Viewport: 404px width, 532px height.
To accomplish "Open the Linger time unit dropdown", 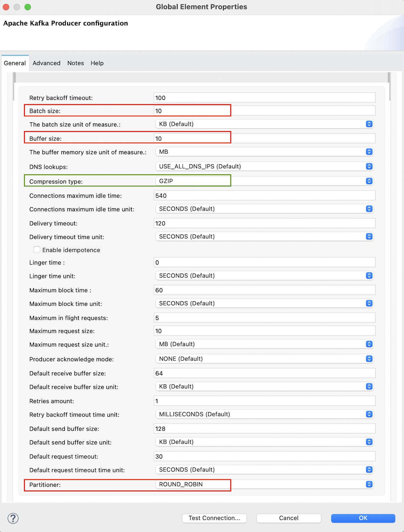I will pyautogui.click(x=264, y=276).
